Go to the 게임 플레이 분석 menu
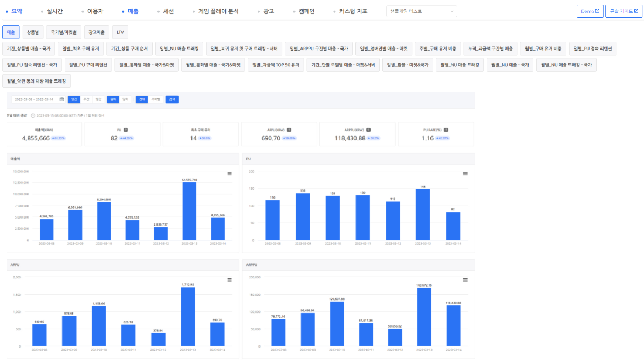644x361 pixels. (x=218, y=11)
